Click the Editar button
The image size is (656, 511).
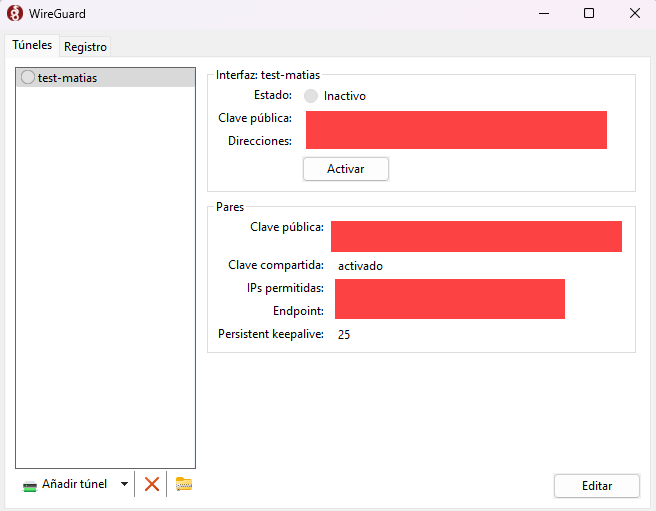point(596,485)
